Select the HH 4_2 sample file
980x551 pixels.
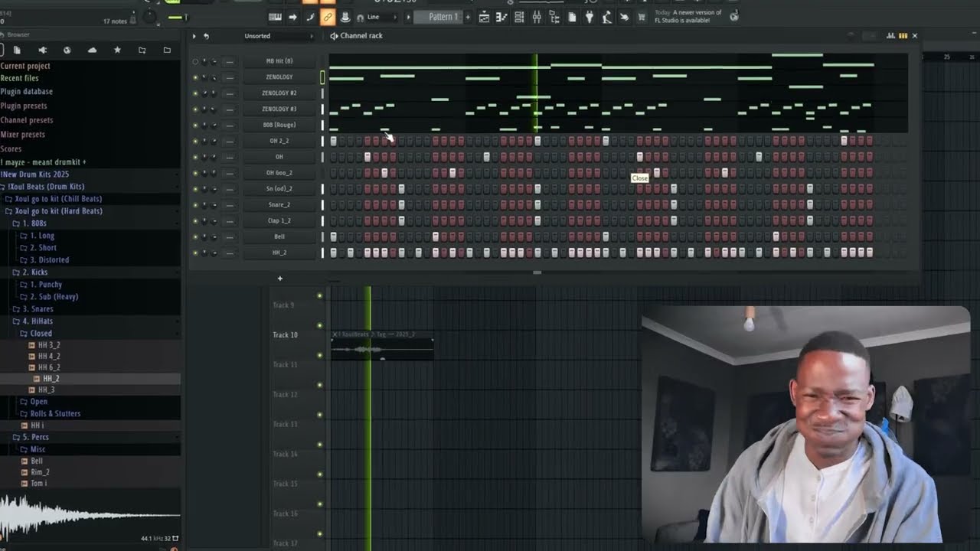pos(49,357)
